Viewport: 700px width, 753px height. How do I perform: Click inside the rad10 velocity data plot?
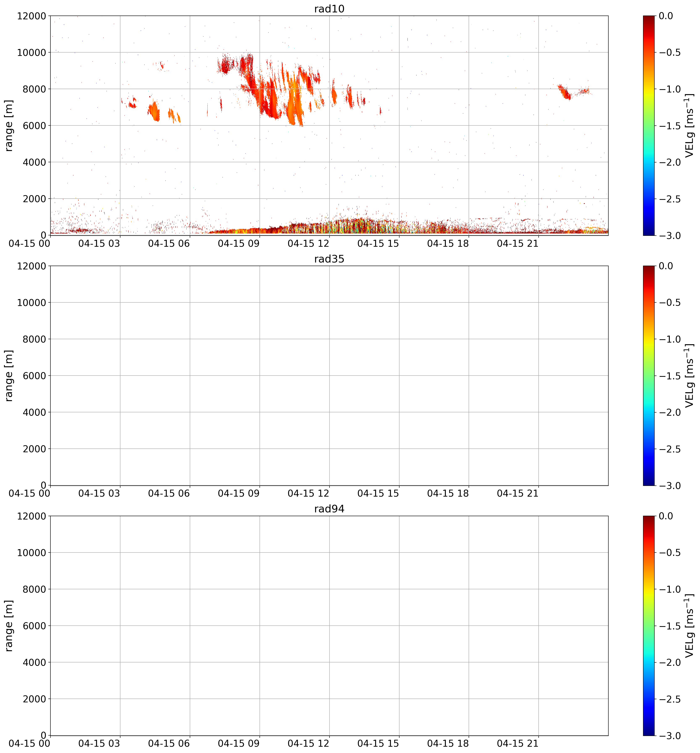coord(329,125)
